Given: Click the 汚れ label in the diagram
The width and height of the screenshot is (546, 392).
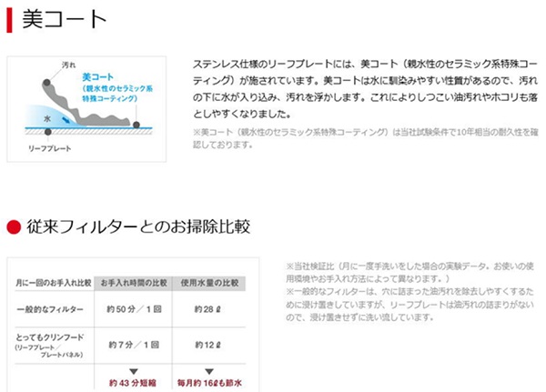Looking at the screenshot, I should (67, 67).
